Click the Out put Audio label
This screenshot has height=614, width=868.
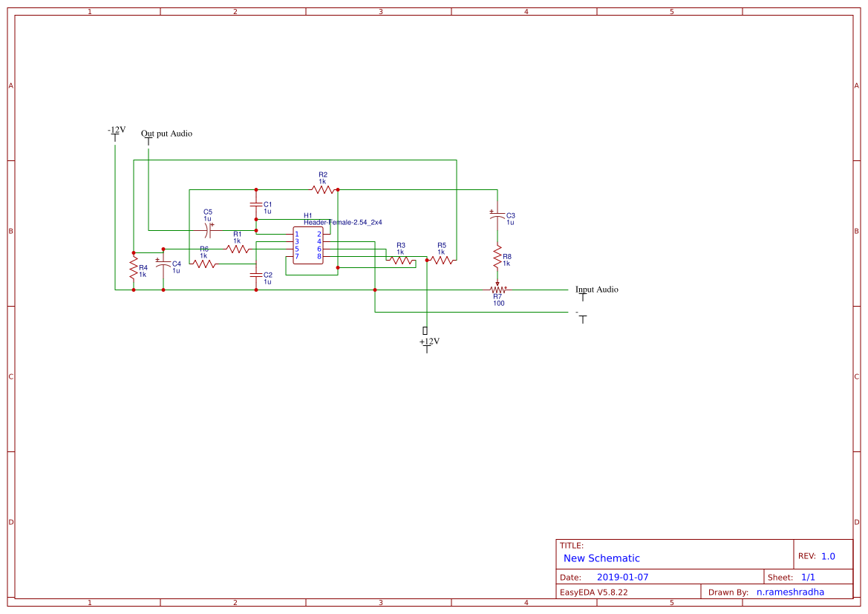166,134
